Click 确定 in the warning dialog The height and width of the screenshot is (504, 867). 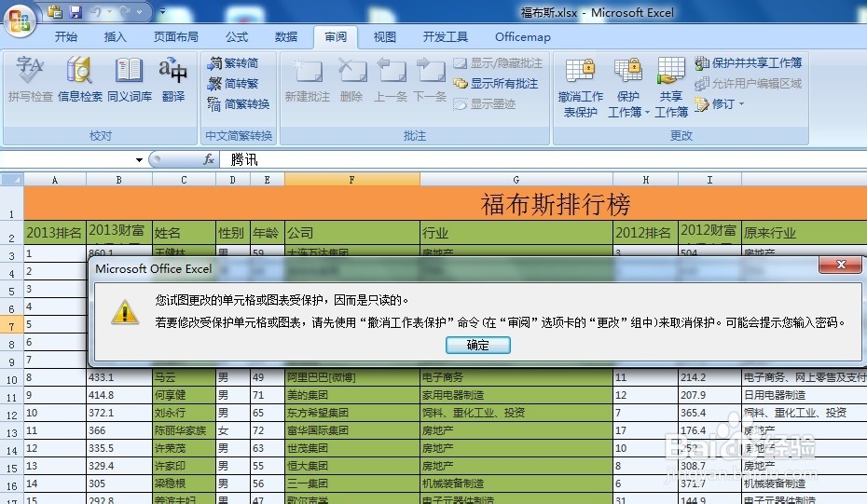coord(477,346)
